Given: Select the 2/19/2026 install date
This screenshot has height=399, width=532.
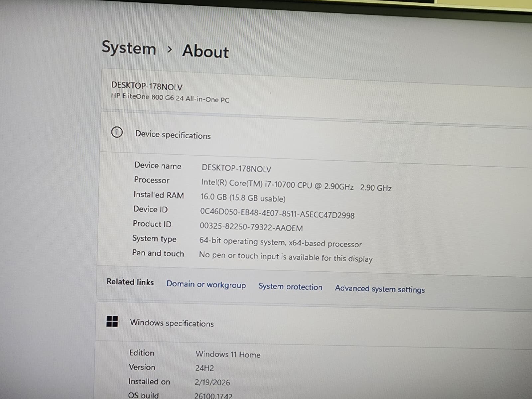Looking at the screenshot, I should coord(212,382).
